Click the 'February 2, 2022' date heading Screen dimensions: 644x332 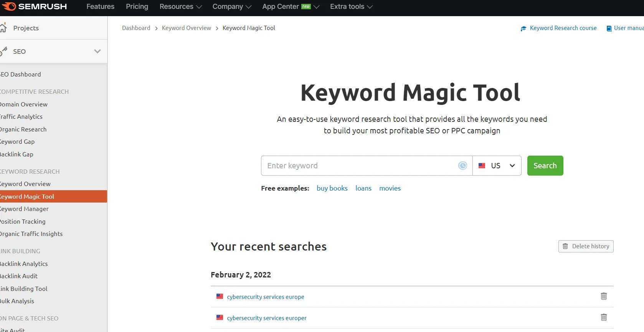tap(241, 275)
